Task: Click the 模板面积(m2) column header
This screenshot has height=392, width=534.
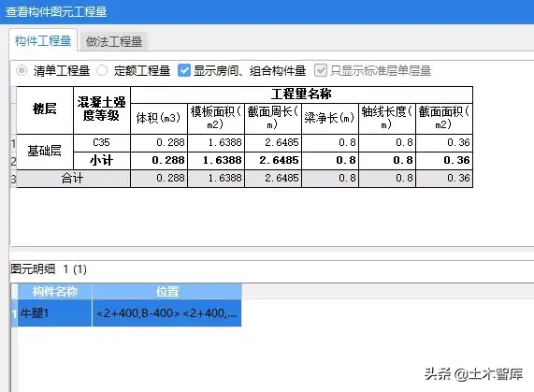Action: (216, 119)
